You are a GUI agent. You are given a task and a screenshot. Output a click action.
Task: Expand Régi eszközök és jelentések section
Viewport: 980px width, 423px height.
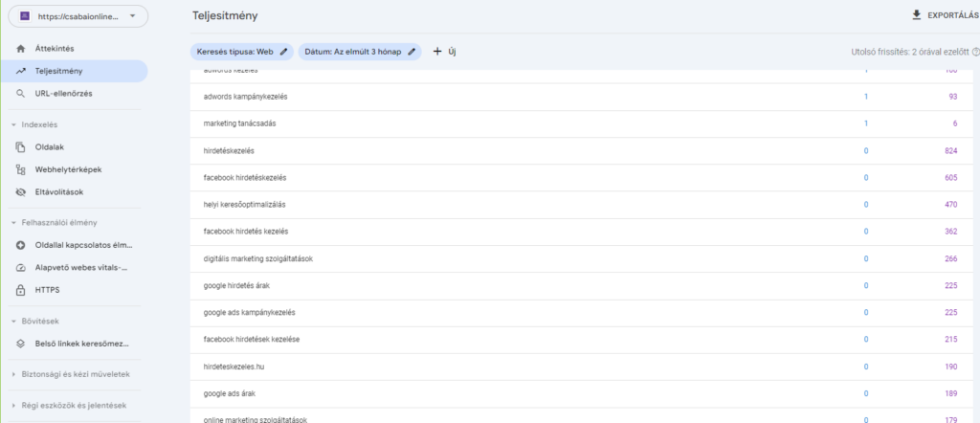[x=13, y=405]
